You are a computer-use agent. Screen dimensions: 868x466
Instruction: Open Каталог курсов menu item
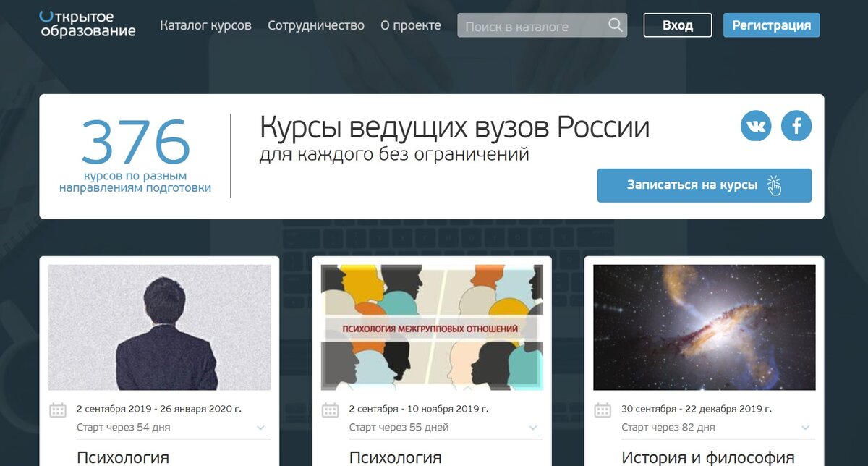coord(205,25)
